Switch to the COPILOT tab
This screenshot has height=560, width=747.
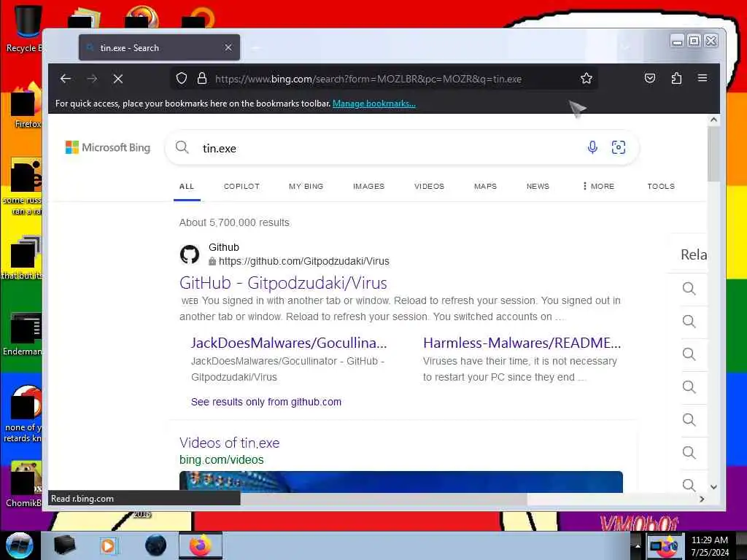pyautogui.click(x=241, y=186)
